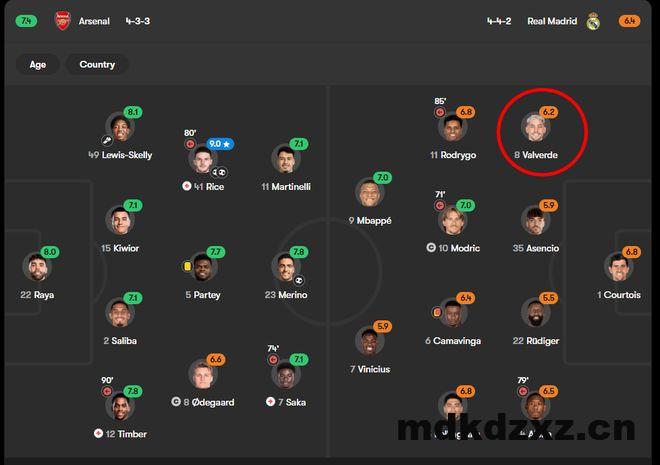This screenshot has height=465, width=660.
Task: Select Raya's goalkeeper avatar
Action: (37, 267)
